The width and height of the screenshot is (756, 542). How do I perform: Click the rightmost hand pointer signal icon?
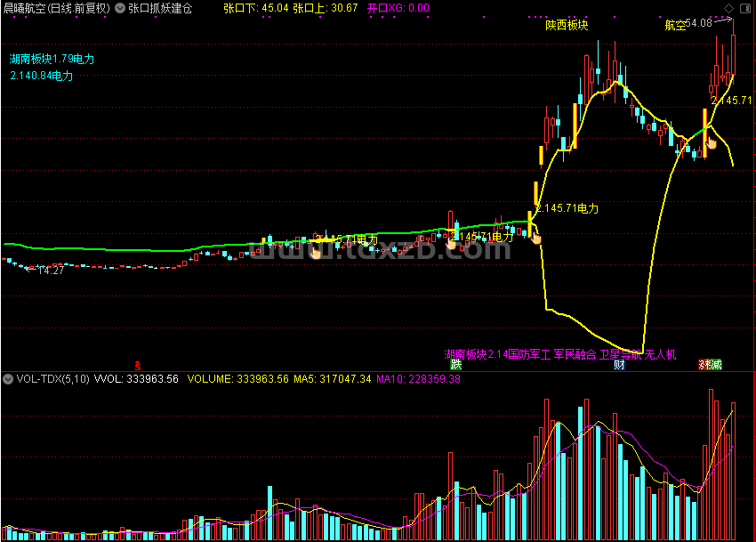pos(712,143)
